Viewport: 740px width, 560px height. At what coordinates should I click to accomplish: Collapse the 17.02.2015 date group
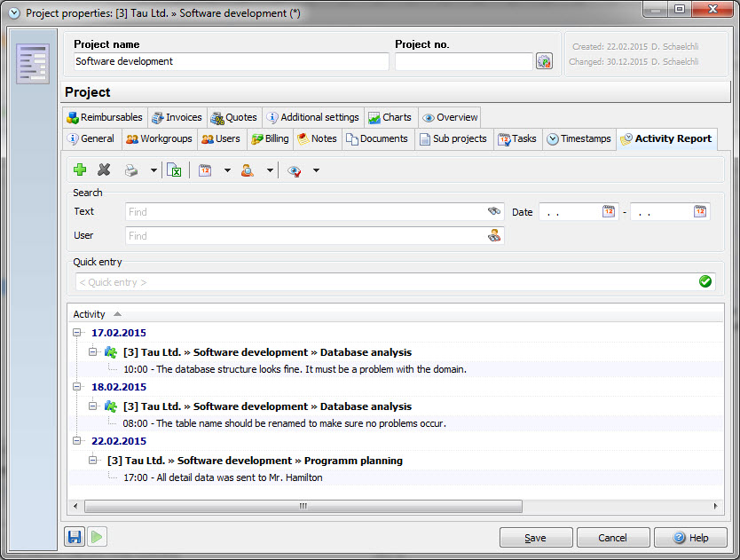pyautogui.click(x=77, y=333)
